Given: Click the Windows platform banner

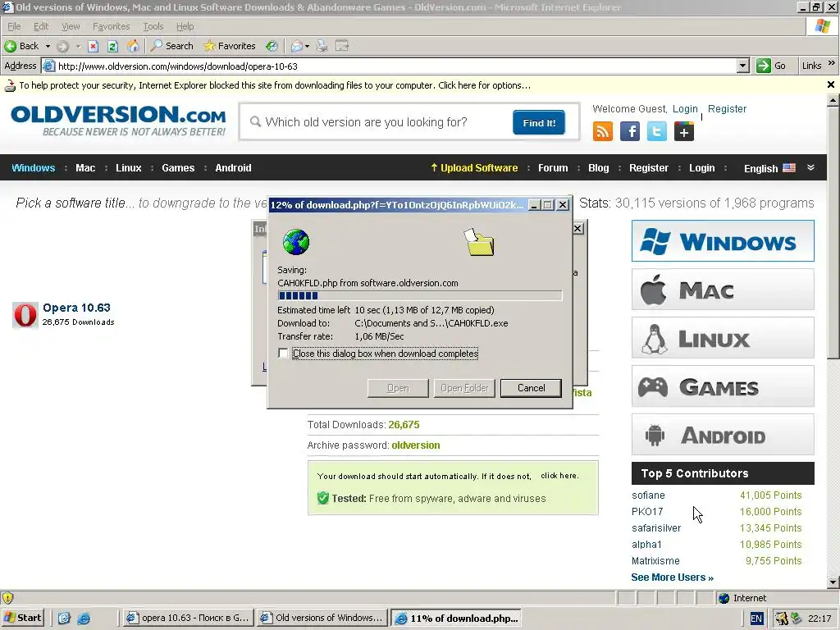Looking at the screenshot, I should coord(723,240).
